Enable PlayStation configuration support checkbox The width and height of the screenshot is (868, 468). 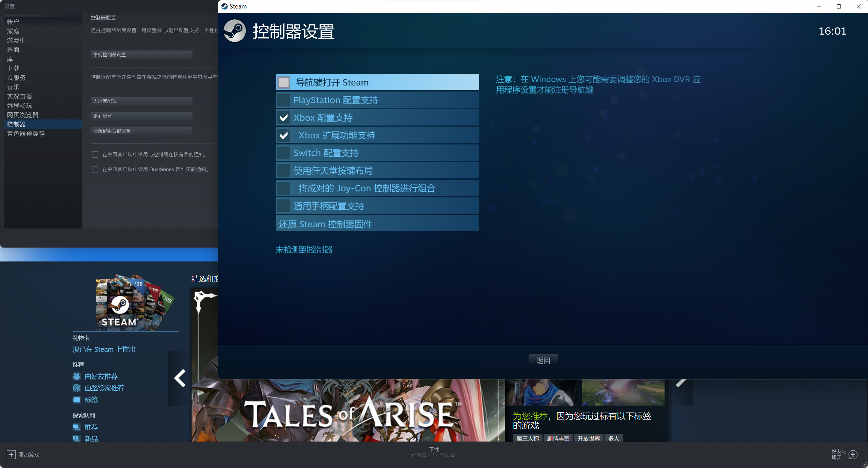pos(284,100)
